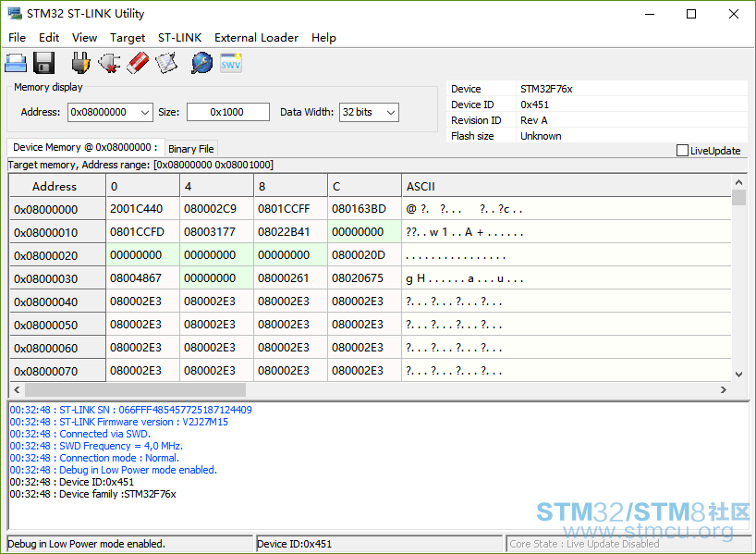
Task: Click the horizontal scrollbar thumb
Action: pyautogui.click(x=135, y=389)
